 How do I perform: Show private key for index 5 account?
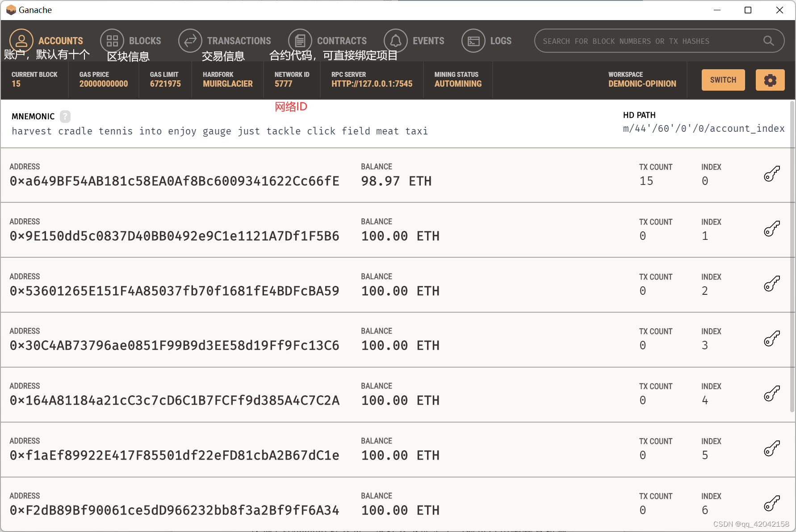pyautogui.click(x=772, y=448)
